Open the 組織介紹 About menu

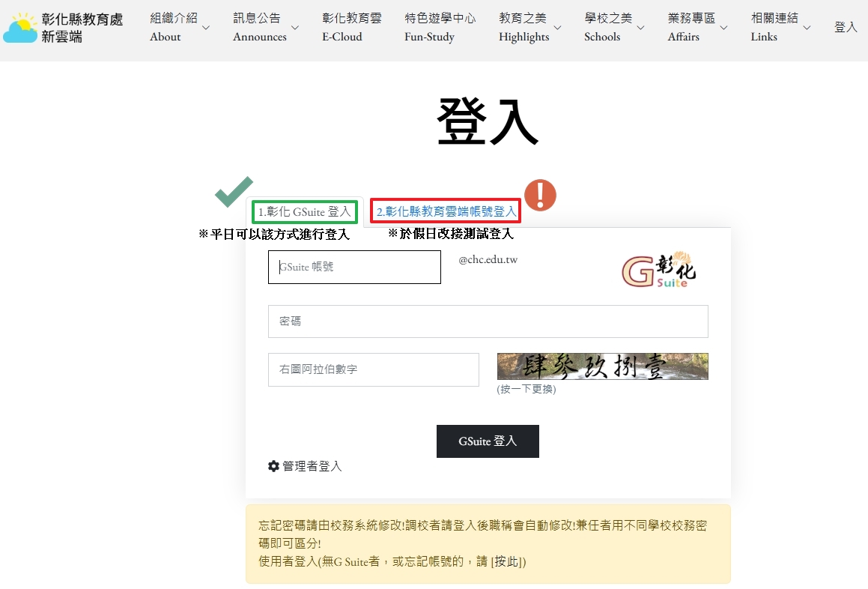click(173, 27)
